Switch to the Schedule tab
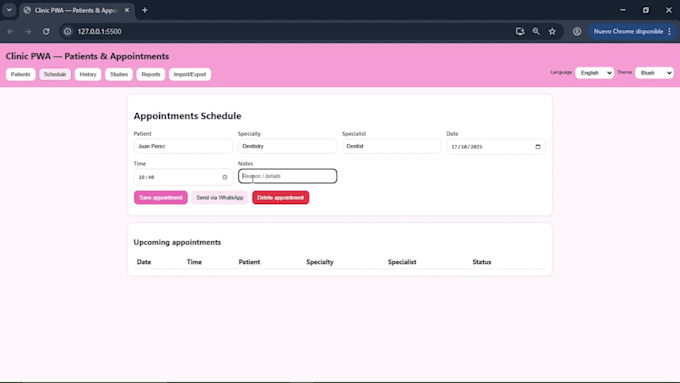Screen dimensions: 680x383 click(x=55, y=74)
